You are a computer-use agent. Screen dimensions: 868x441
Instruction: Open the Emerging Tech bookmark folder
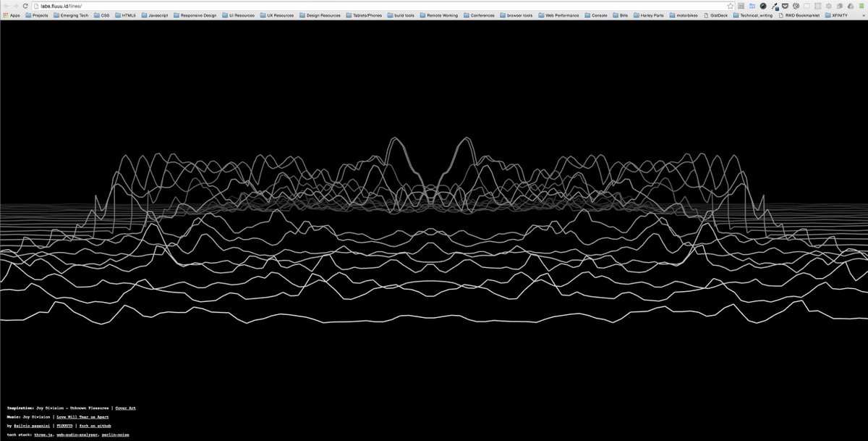(x=69, y=15)
